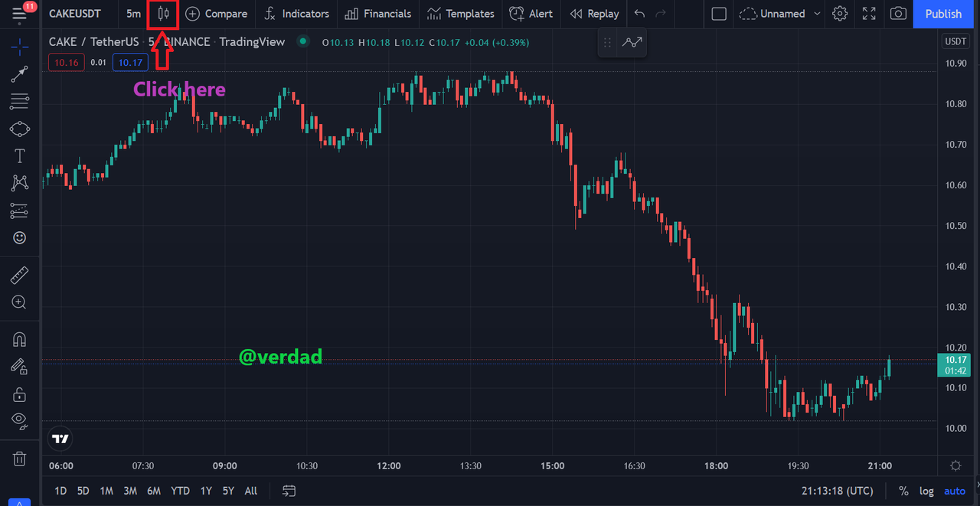The image size is (980, 506).
Task: Start bar Replay mode
Action: tap(595, 14)
